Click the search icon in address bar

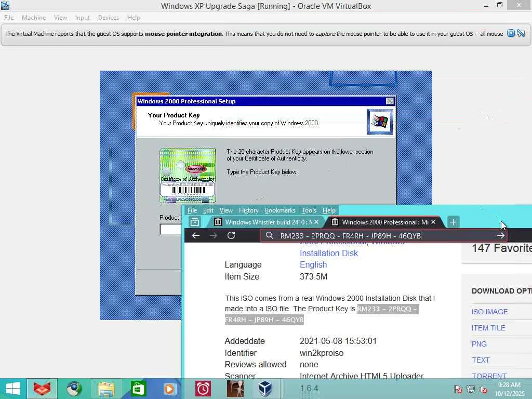(270, 235)
